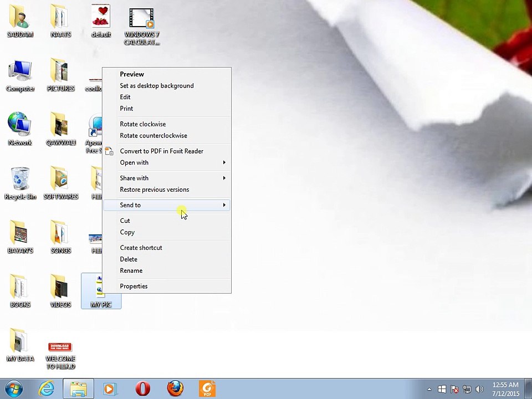The height and width of the screenshot is (399, 532).
Task: Select Copy in the context menu
Action: (x=167, y=232)
